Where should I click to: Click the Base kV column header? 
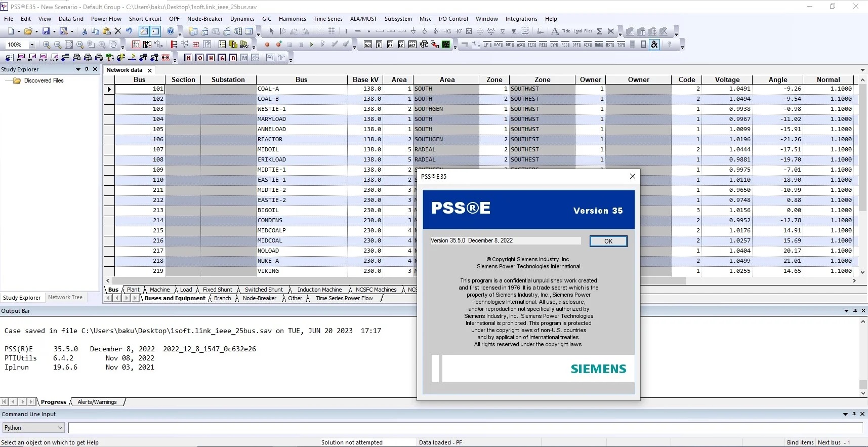coord(365,79)
